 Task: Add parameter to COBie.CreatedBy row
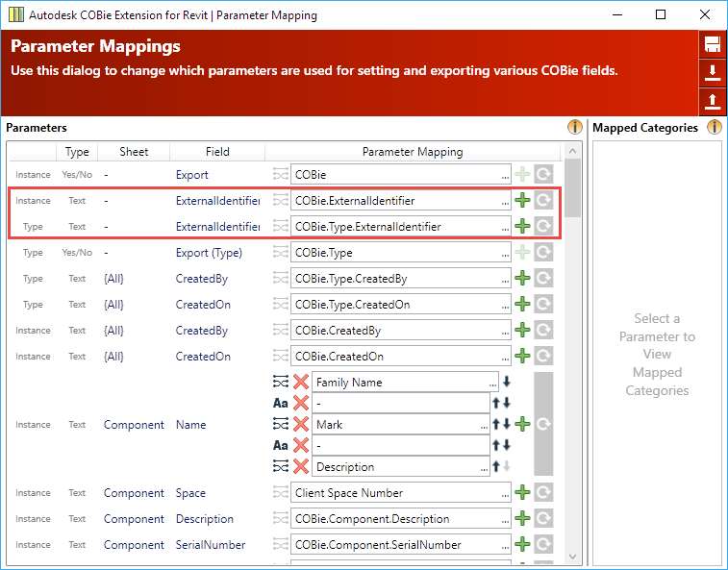point(522,331)
